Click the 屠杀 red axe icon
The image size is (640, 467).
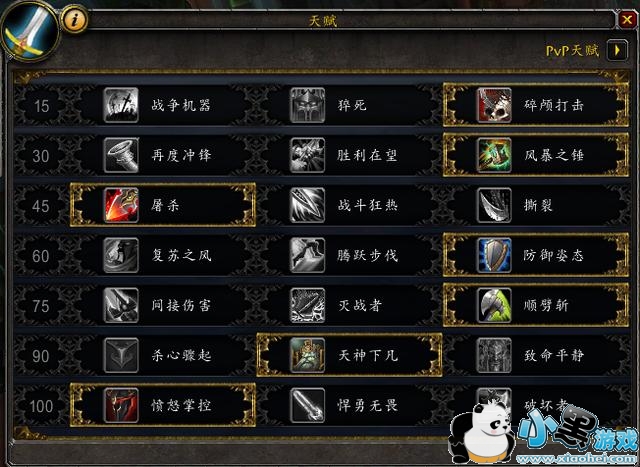pyautogui.click(x=121, y=205)
